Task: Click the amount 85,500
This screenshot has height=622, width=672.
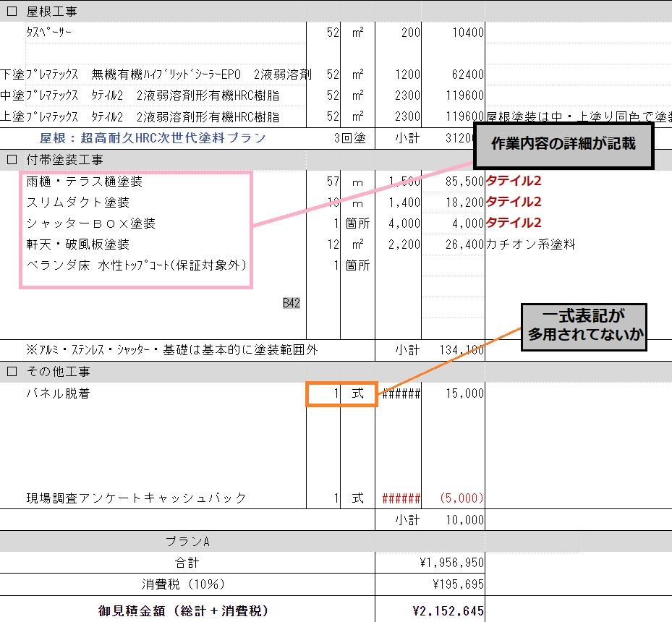Action: [x=464, y=182]
